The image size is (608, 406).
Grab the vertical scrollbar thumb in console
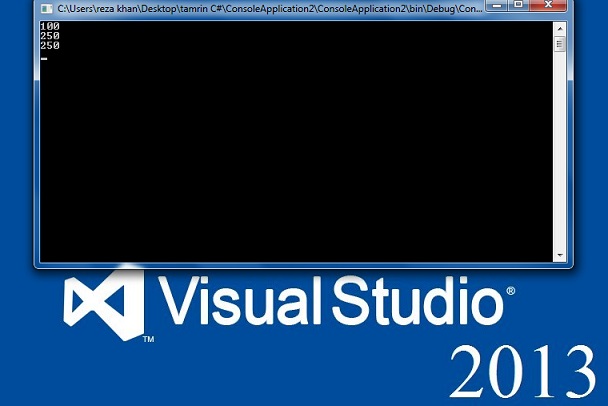tap(560, 44)
